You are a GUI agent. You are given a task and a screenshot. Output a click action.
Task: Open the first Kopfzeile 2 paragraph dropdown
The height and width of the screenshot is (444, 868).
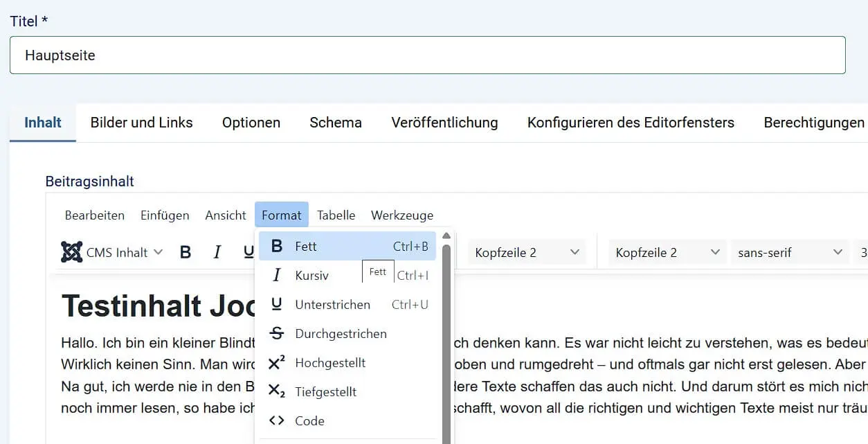coord(527,251)
